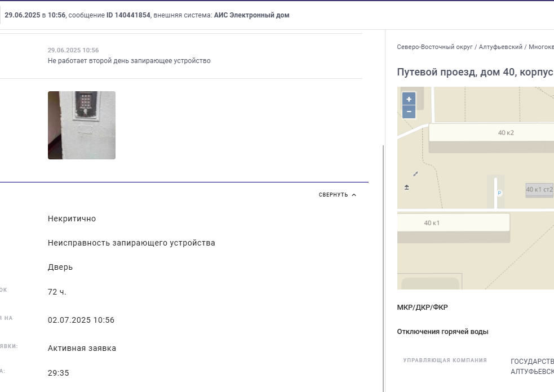This screenshot has width=554, height=392.
Task: Click the 29.06.2025 10:56 message timestamp
Action: coord(73,50)
